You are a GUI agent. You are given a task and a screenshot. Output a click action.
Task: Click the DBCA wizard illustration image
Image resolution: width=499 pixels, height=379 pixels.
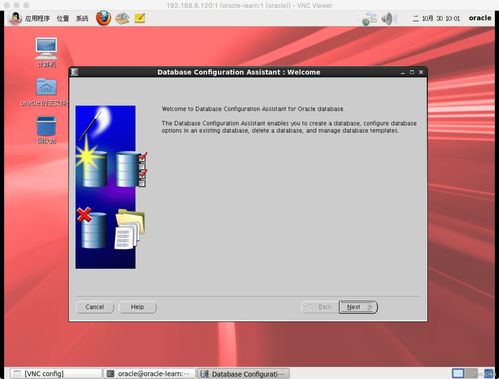(110, 187)
